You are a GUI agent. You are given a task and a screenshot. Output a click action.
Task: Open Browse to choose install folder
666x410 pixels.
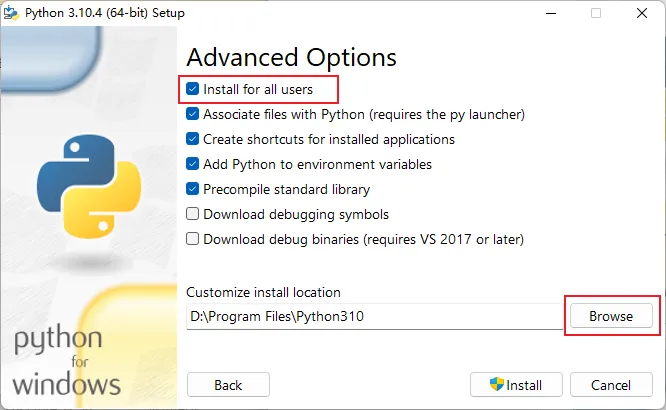coord(611,316)
